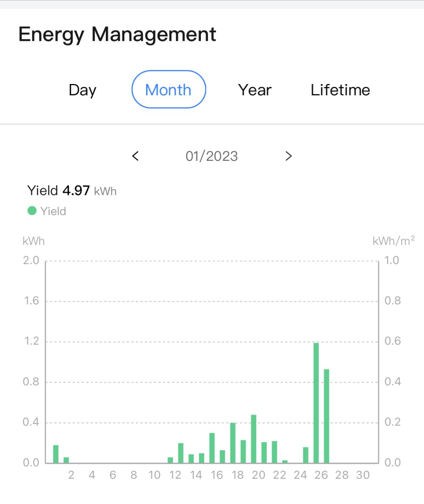
Task: Click the Yield legend label text
Action: click(x=53, y=211)
